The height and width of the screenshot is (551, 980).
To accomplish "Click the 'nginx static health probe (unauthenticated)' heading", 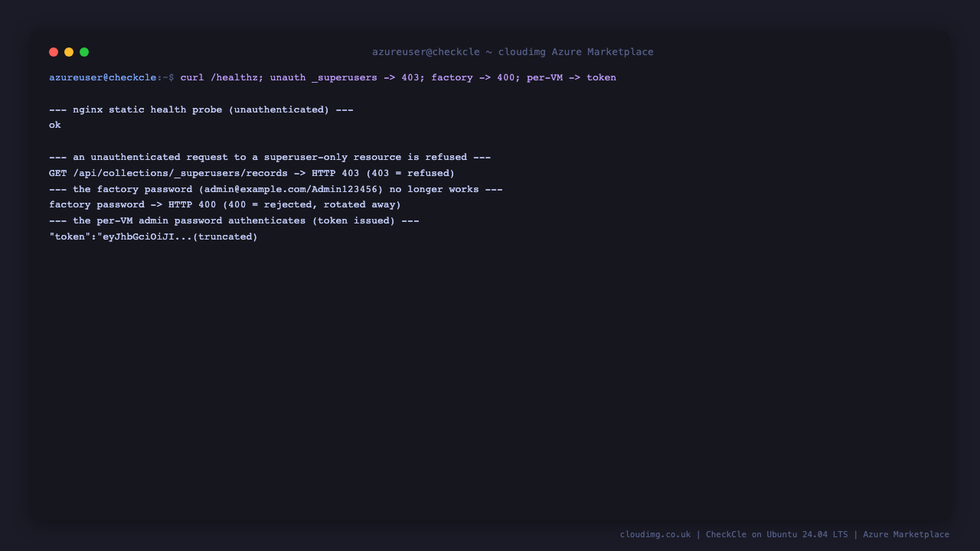I will click(x=201, y=109).
